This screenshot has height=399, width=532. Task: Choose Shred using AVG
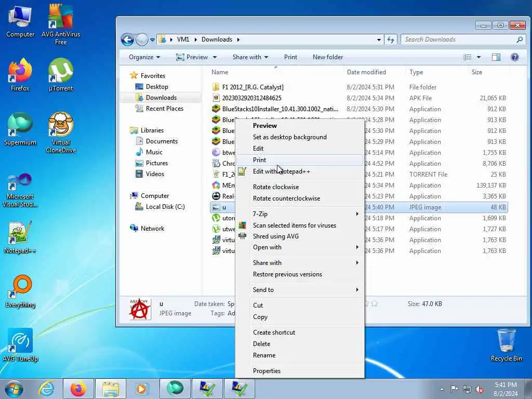[x=300, y=236]
